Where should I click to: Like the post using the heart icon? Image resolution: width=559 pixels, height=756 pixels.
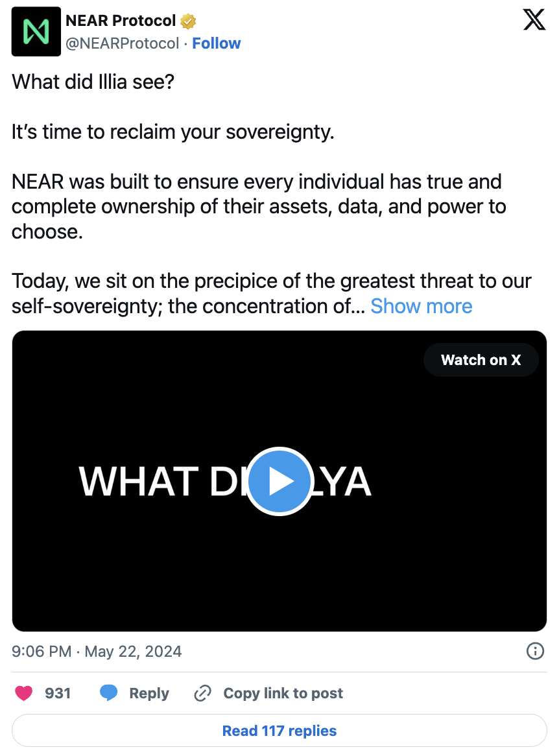(x=24, y=692)
